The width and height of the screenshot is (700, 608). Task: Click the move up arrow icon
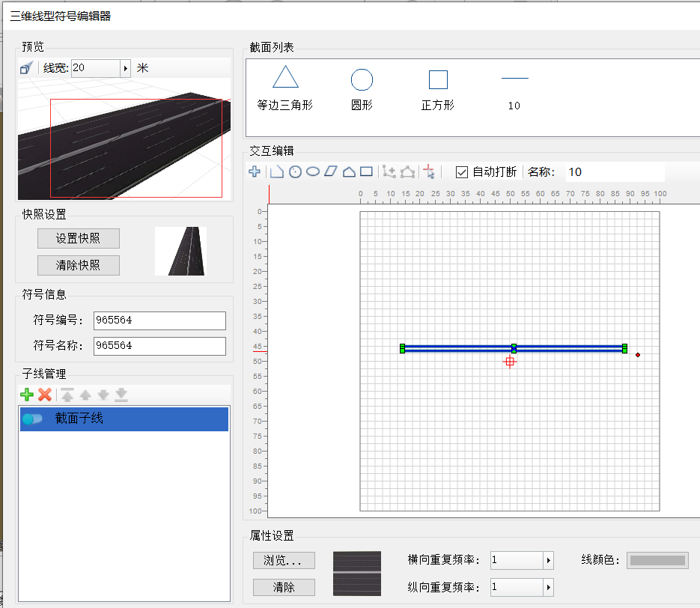coord(85,395)
